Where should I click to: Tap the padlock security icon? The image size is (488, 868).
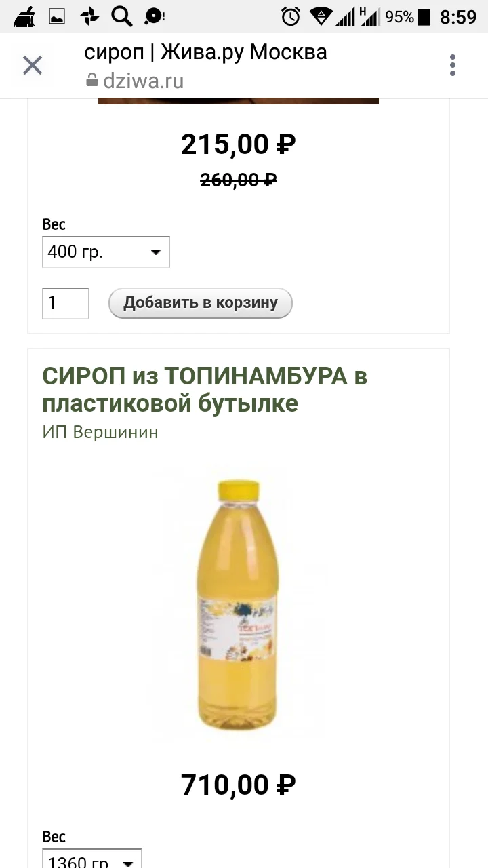(92, 81)
